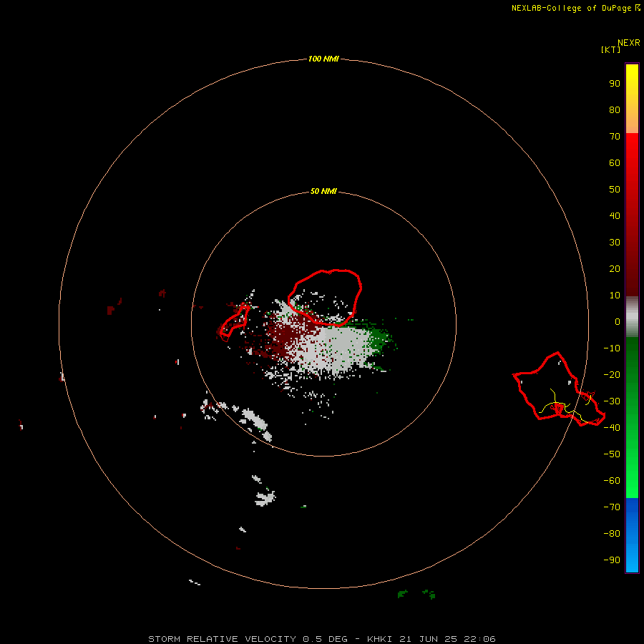Screen dimensions: 644x644
Task: Click the NEXR label at top right
Action: (x=629, y=43)
